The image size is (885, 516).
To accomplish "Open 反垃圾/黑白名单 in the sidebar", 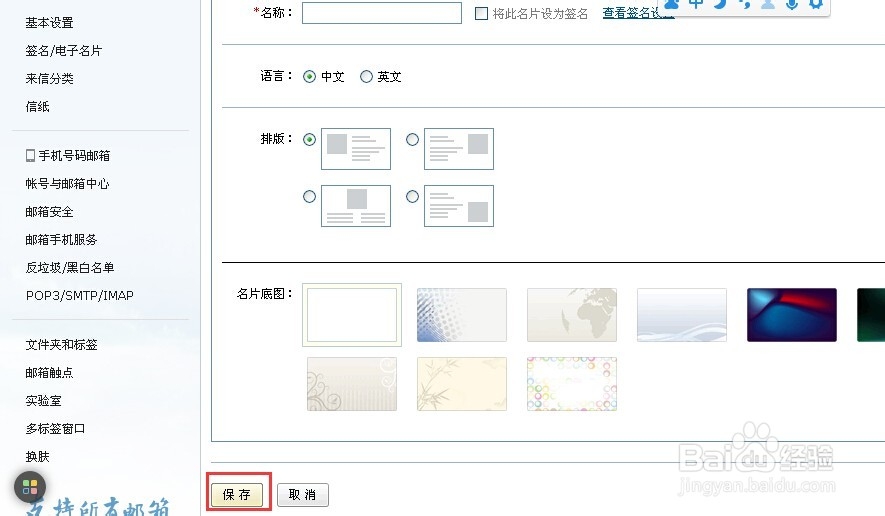I will coord(70,268).
